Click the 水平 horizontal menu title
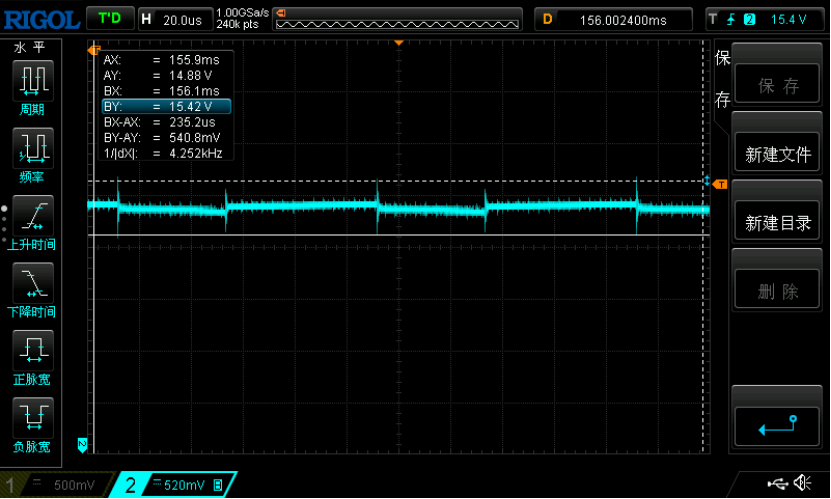 tap(30, 48)
